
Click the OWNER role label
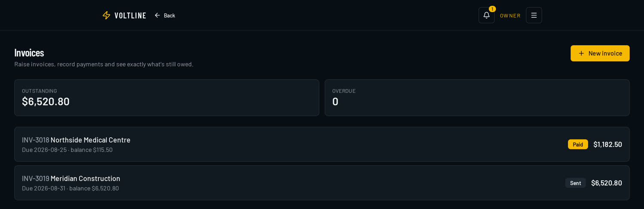coord(510,15)
